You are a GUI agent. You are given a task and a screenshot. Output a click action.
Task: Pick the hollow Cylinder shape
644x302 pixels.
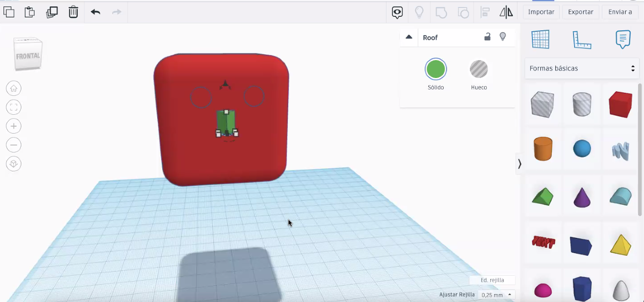click(582, 104)
